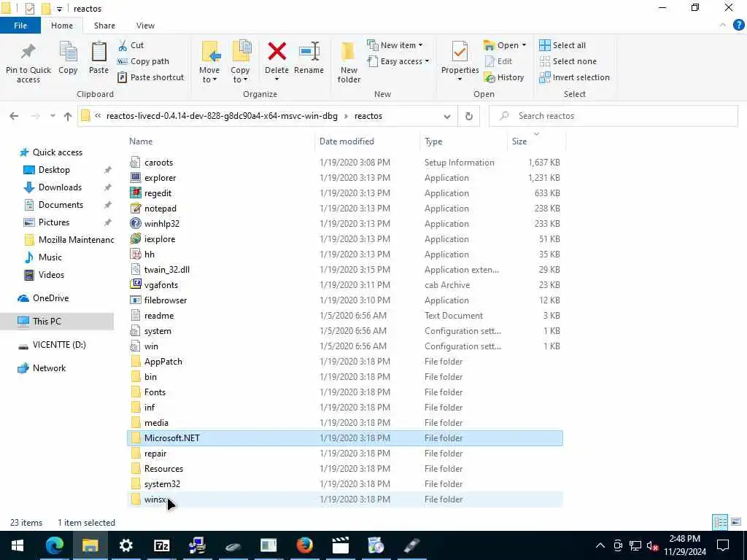The height and width of the screenshot is (560, 747).
Task: Click the Search reactos box
Action: 613,116
